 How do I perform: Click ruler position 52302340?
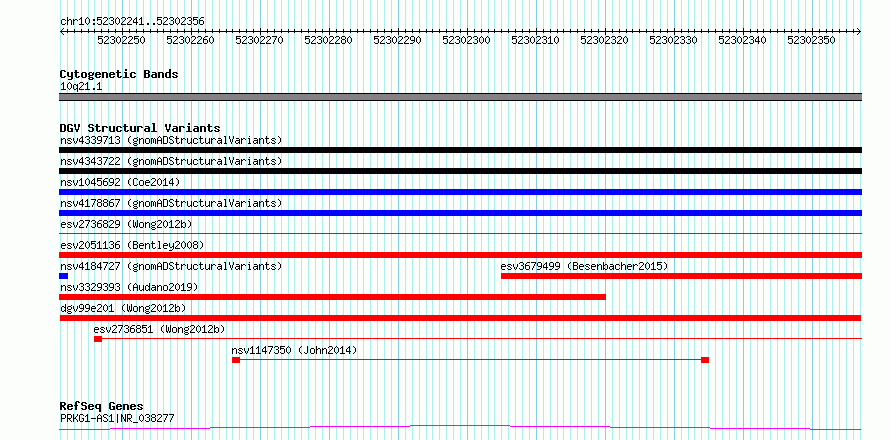(x=742, y=40)
